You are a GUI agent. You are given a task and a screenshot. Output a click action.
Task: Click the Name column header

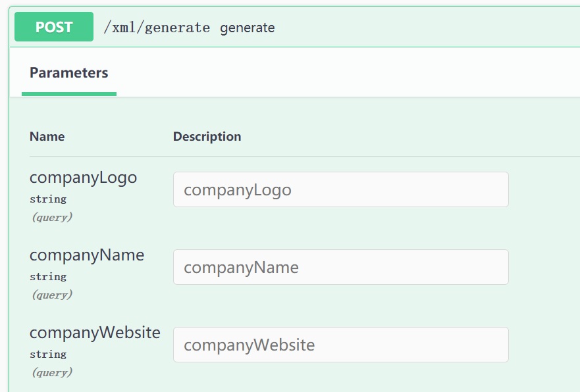pos(47,137)
